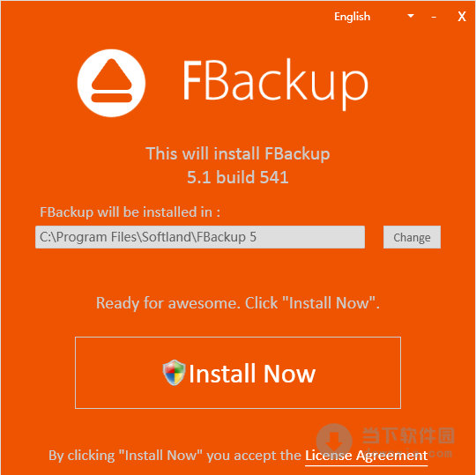Click the colored shield icon beside Install Now
This screenshot has width=476, height=475.
pos(174,373)
